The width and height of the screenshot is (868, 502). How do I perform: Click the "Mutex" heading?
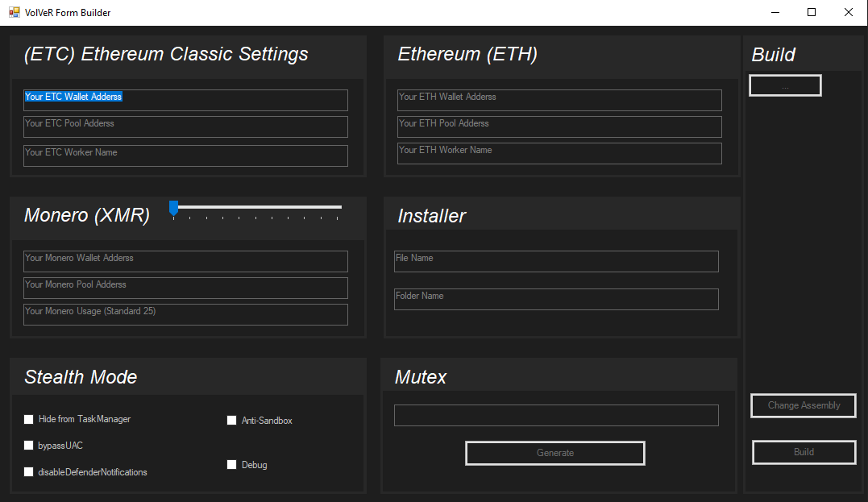[421, 377]
